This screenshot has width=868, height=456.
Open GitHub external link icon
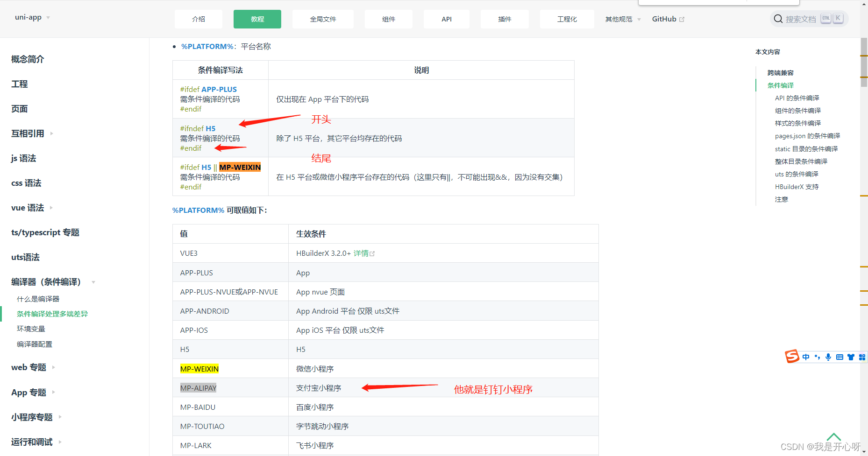coord(682,19)
